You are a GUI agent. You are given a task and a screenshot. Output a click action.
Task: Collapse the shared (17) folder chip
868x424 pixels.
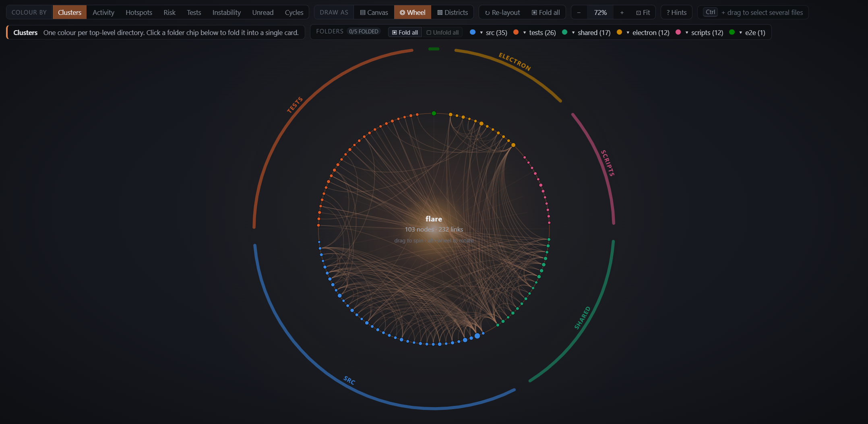pos(591,33)
